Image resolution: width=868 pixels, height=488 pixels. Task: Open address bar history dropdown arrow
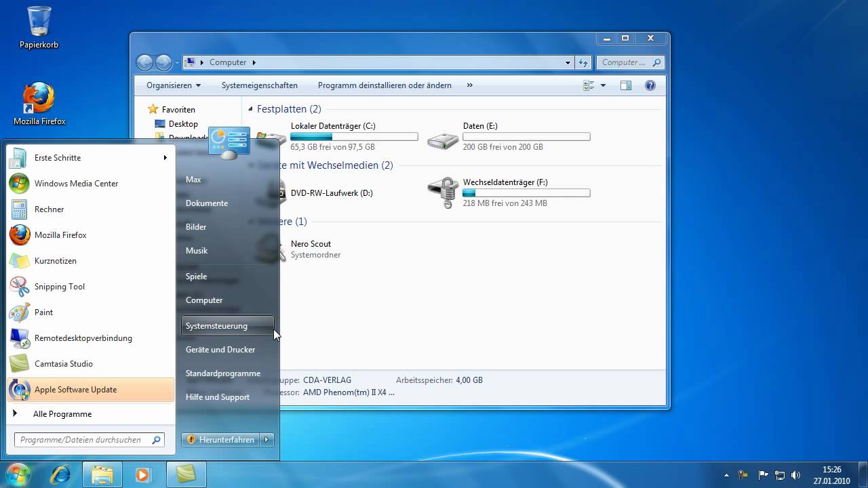(x=568, y=62)
